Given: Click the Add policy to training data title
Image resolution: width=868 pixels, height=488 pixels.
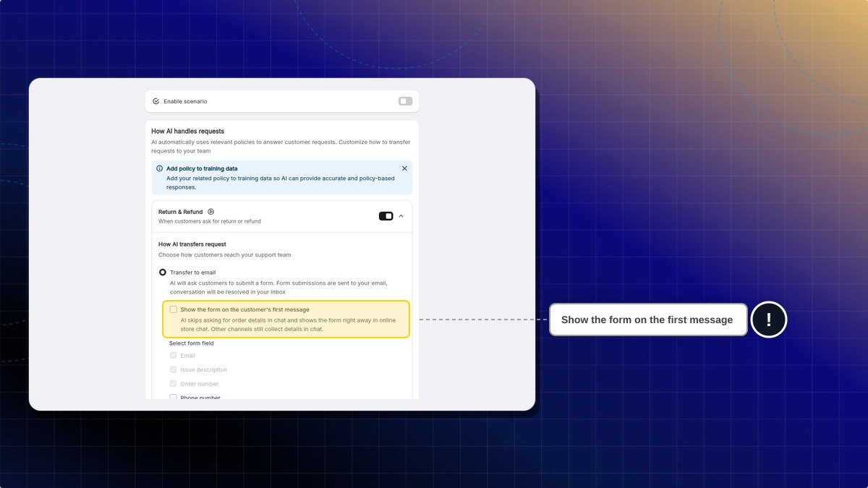Looking at the screenshot, I should pos(202,168).
